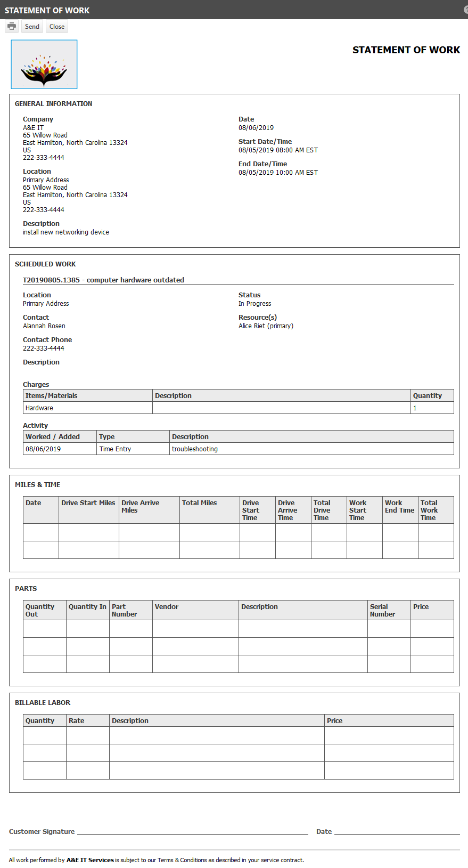This screenshot has width=468, height=868.
Task: Click the company logo image
Action: tap(44, 64)
